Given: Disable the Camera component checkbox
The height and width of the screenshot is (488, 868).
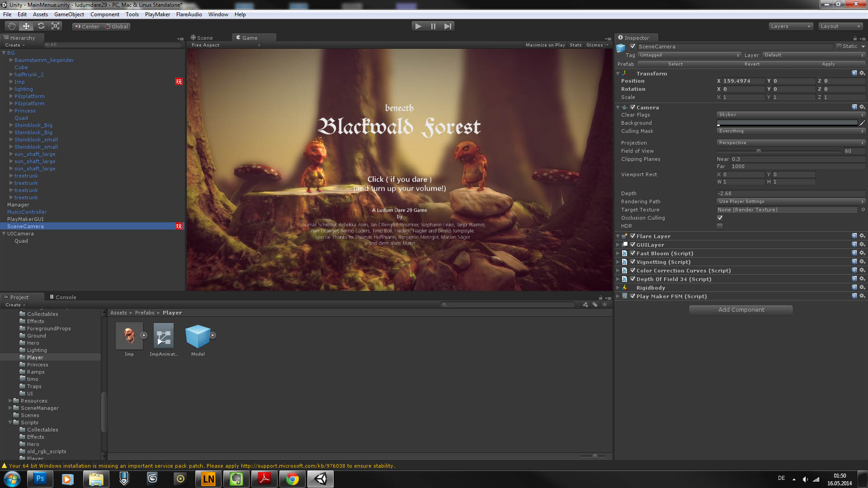Looking at the screenshot, I should [633, 107].
